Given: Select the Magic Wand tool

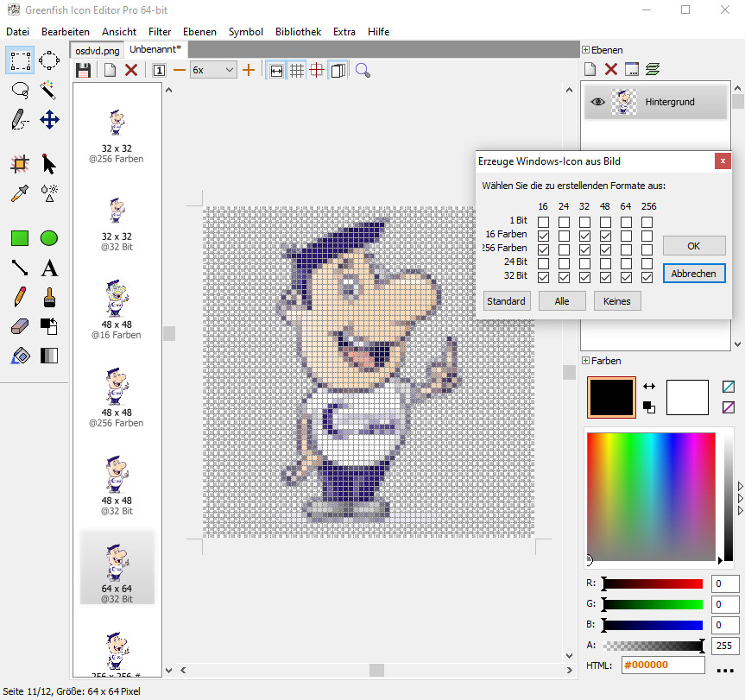Looking at the screenshot, I should click(49, 90).
